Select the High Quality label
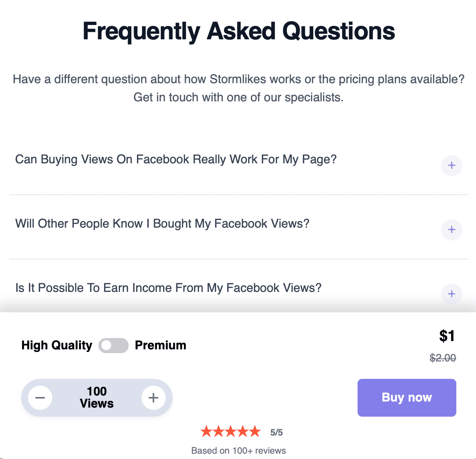The width and height of the screenshot is (476, 459). click(57, 345)
